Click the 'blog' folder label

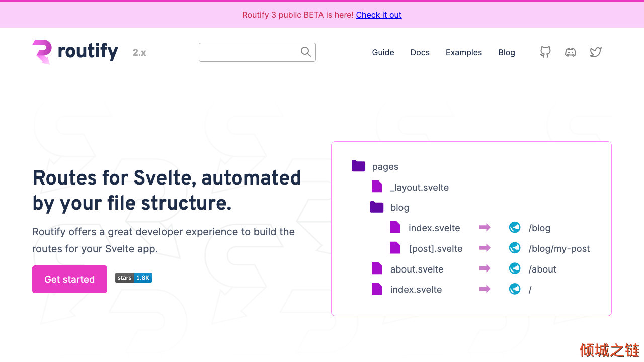point(399,208)
